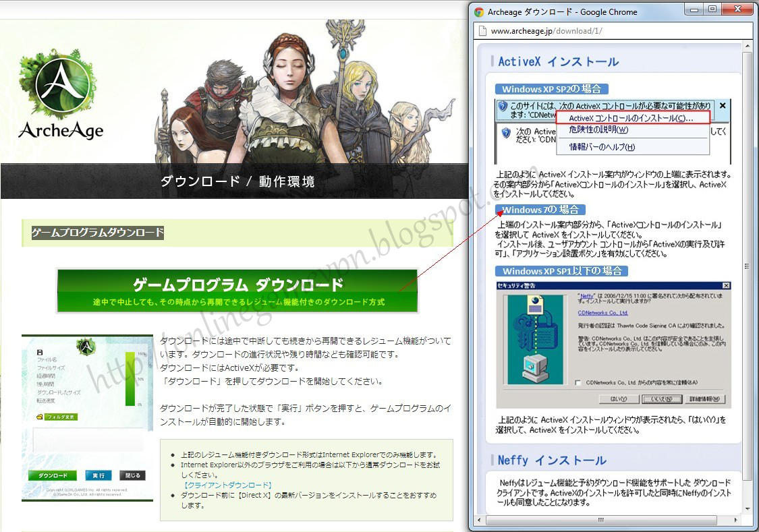This screenshot has width=759, height=532.
Task: Click the popup vertical scrollbar down arrow
Action: click(x=748, y=509)
